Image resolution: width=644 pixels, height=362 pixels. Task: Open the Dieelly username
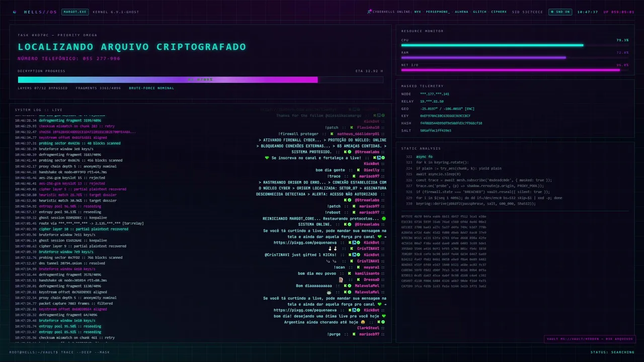tap(371, 170)
